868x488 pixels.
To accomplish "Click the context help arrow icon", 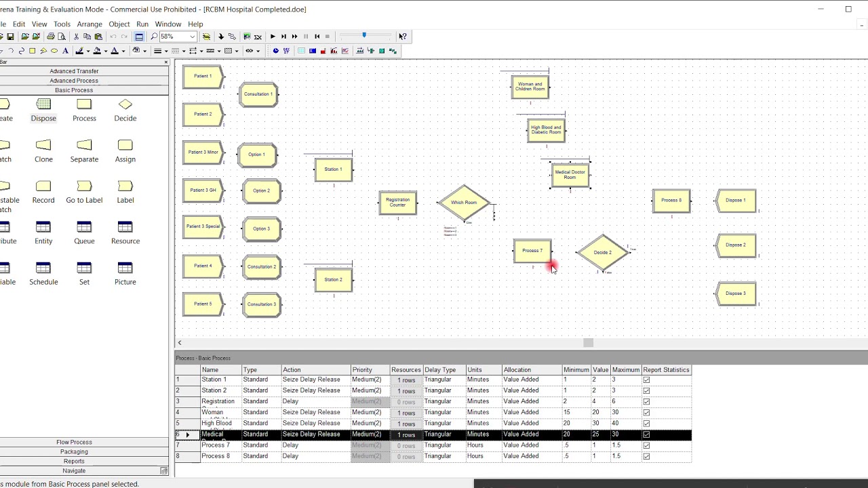I will coord(403,37).
